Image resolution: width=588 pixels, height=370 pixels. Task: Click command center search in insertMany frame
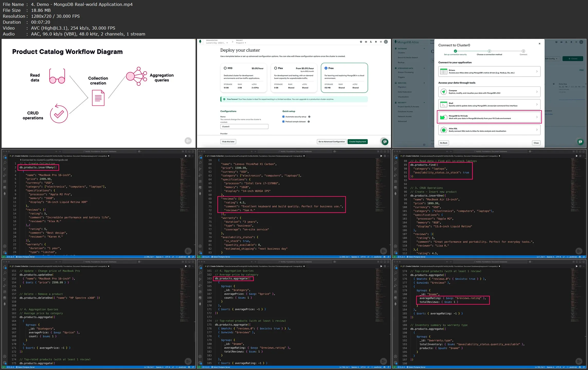point(100,151)
